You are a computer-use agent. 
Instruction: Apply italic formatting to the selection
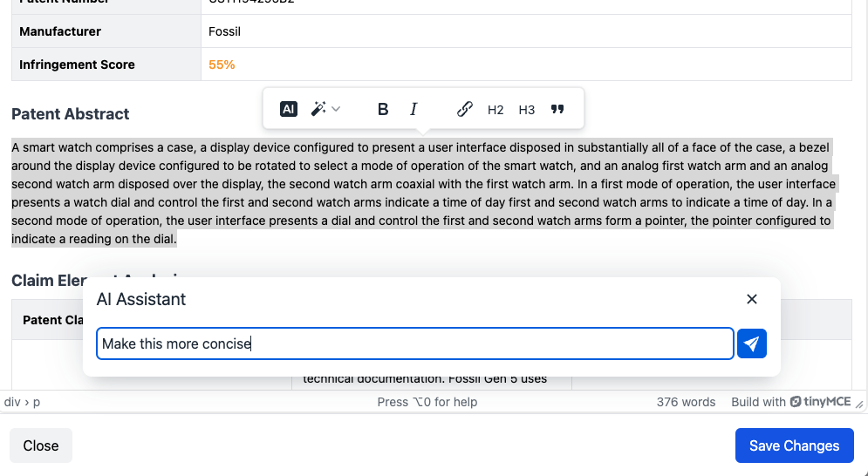[413, 109]
